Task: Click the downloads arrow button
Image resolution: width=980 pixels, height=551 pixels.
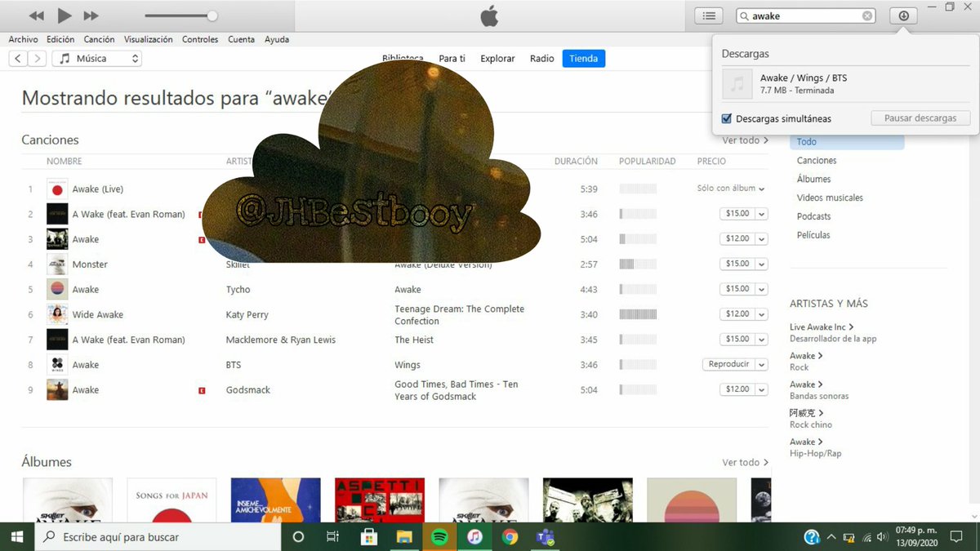Action: (903, 16)
